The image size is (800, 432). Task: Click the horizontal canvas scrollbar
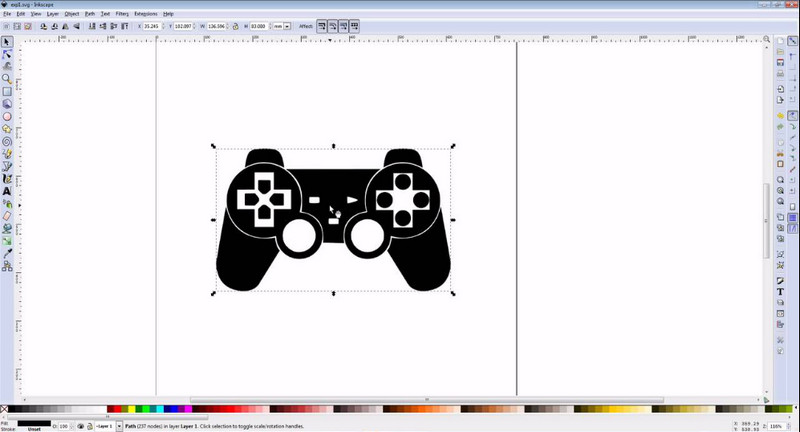click(x=427, y=400)
